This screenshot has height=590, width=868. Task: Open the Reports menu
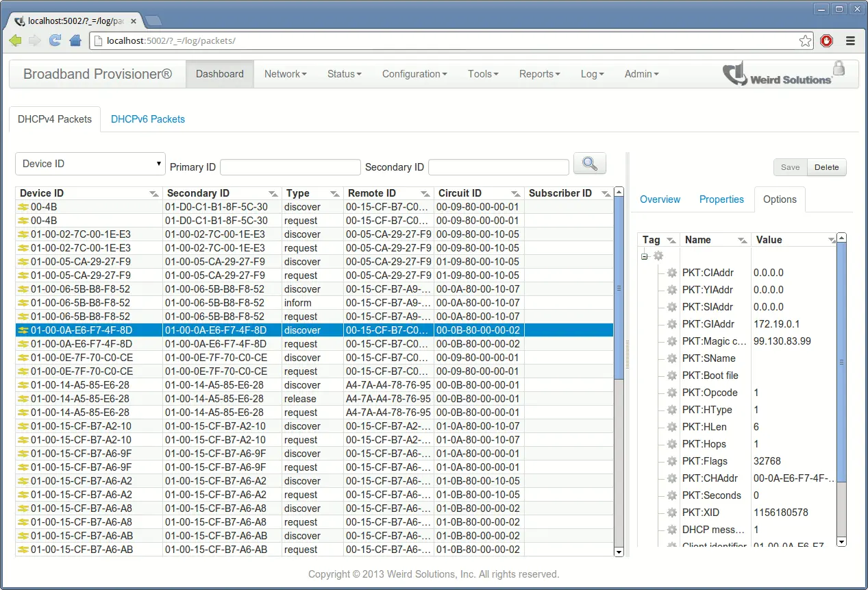click(x=539, y=73)
